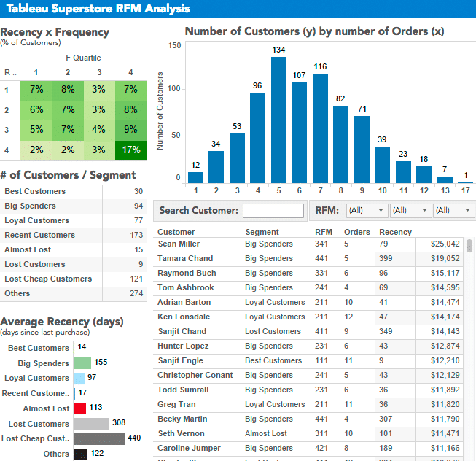Click the bar labeled 82 for 8 orders
The image size is (476, 461).
coord(340,144)
